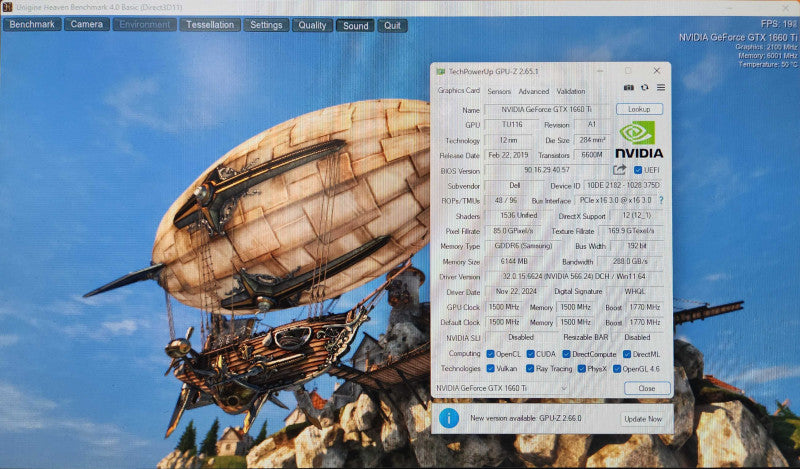Toggle the Ray Tracing checkbox
The width and height of the screenshot is (800, 469).
(530, 368)
